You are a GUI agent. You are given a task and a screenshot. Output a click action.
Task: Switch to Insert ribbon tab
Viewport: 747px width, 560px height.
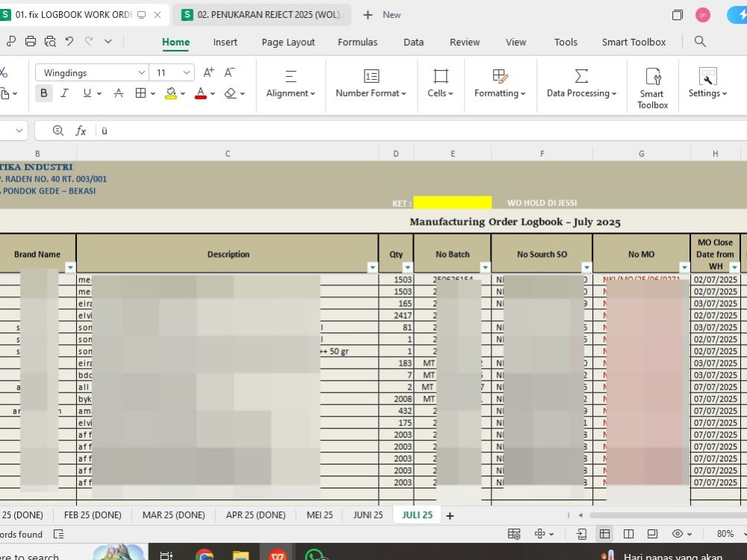(x=226, y=42)
